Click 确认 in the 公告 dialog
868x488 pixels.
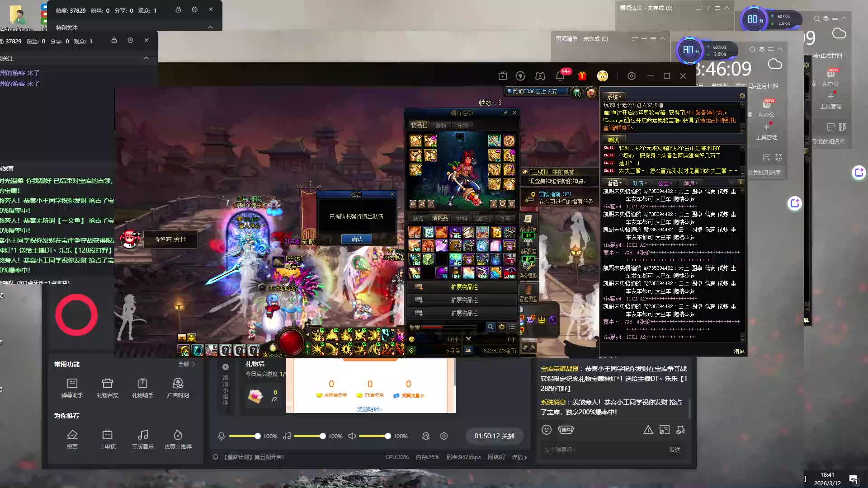pyautogui.click(x=356, y=239)
